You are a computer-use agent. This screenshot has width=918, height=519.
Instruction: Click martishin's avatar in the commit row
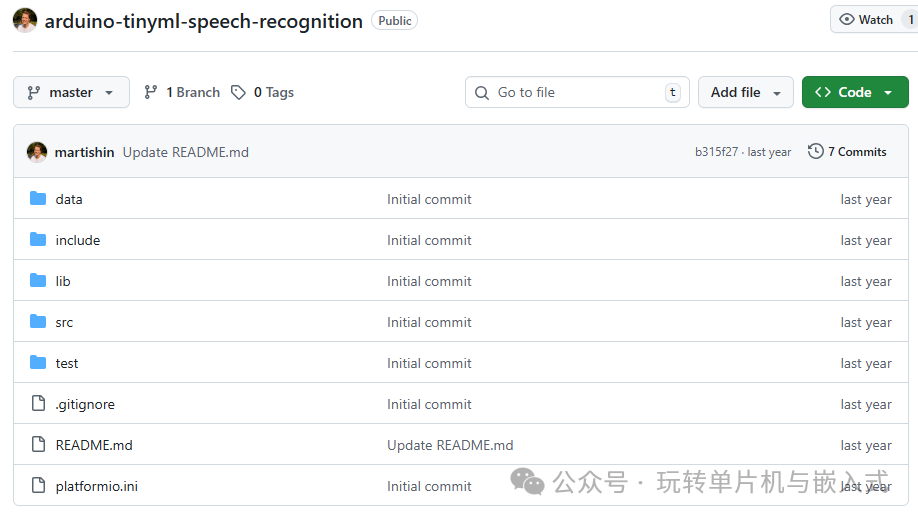click(x=37, y=152)
